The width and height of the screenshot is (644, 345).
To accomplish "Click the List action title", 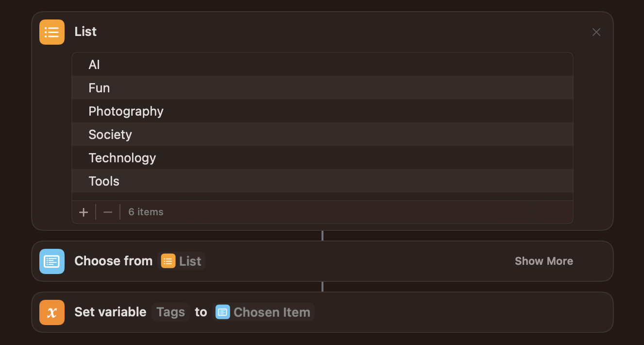I will (85, 32).
